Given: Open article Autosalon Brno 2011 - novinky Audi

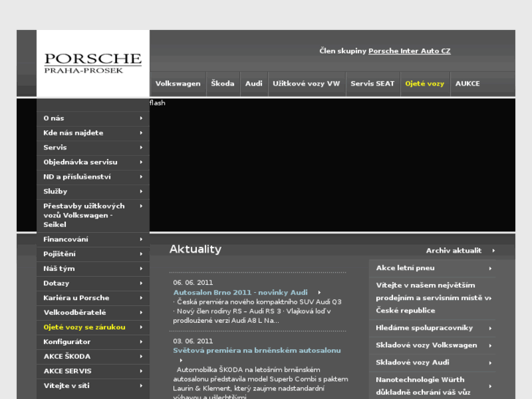Looking at the screenshot, I should tap(240, 292).
